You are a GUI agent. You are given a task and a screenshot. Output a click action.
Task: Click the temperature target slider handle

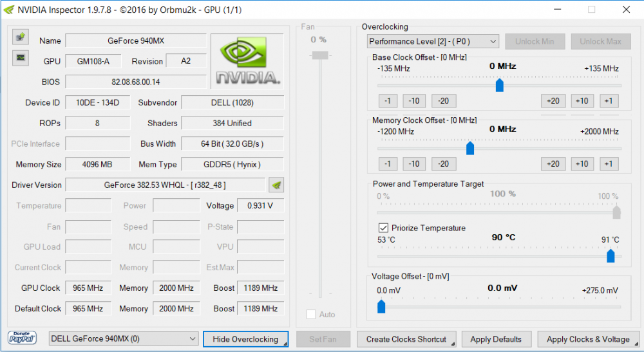[611, 255]
